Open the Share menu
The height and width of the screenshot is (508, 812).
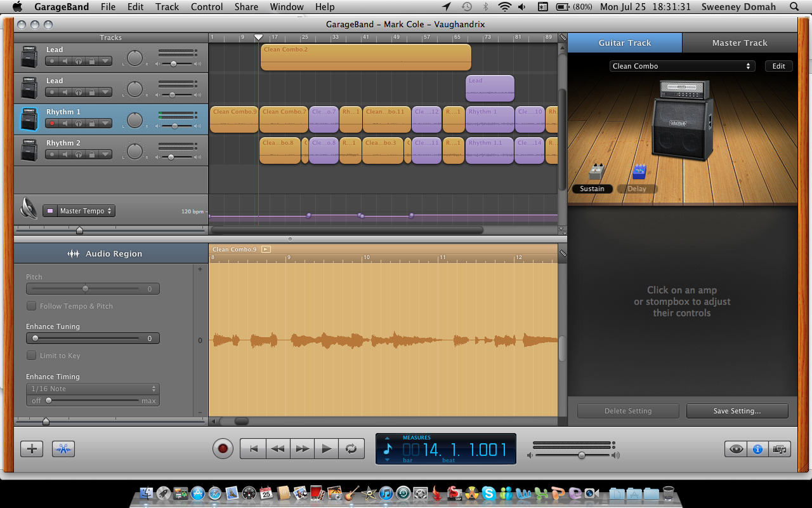click(x=246, y=7)
